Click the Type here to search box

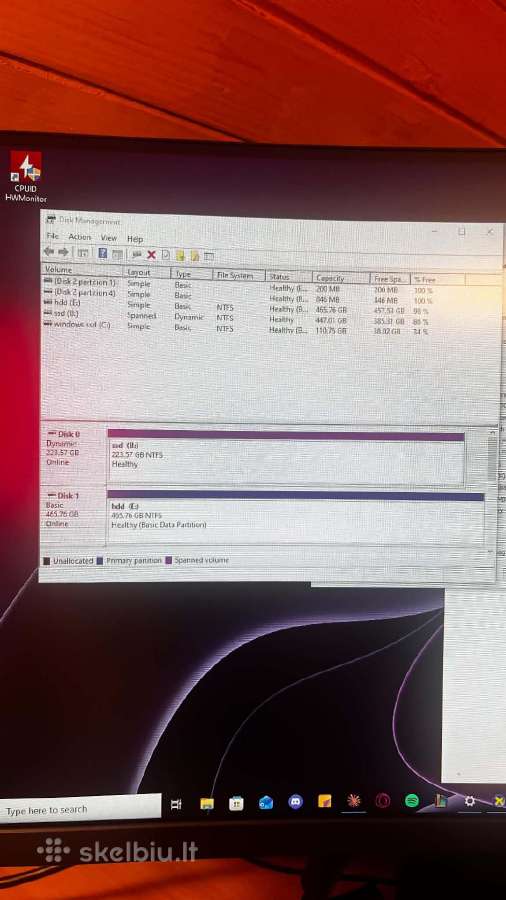pos(80,809)
